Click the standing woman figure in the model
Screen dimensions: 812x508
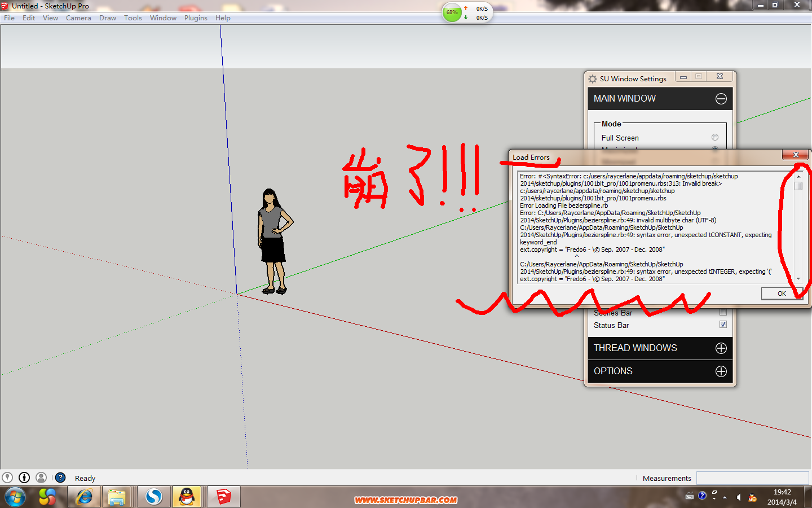pos(274,242)
